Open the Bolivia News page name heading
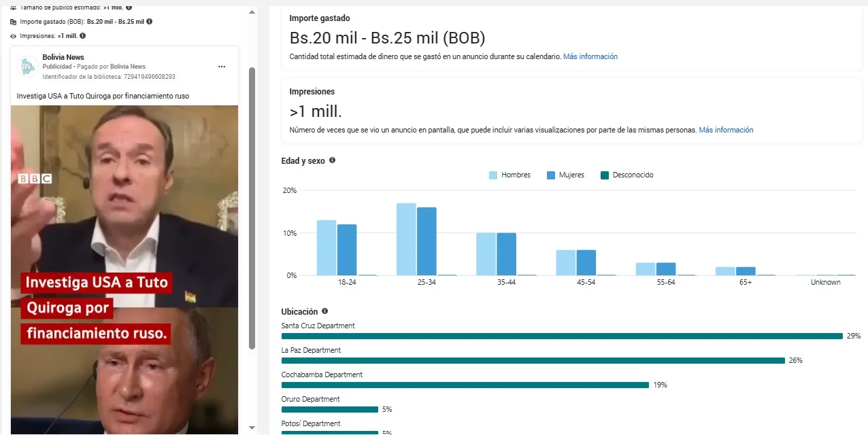Image resolution: width=868 pixels, height=435 pixels. (63, 57)
